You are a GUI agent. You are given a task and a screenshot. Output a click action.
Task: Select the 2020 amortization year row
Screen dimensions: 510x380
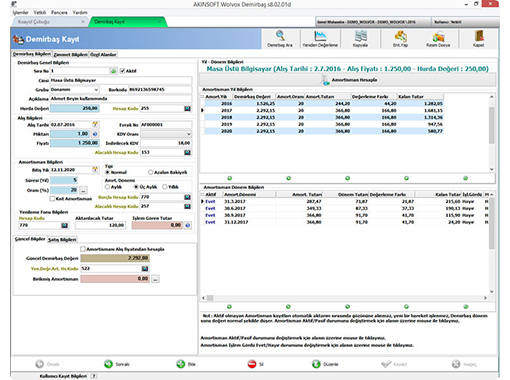(324, 131)
